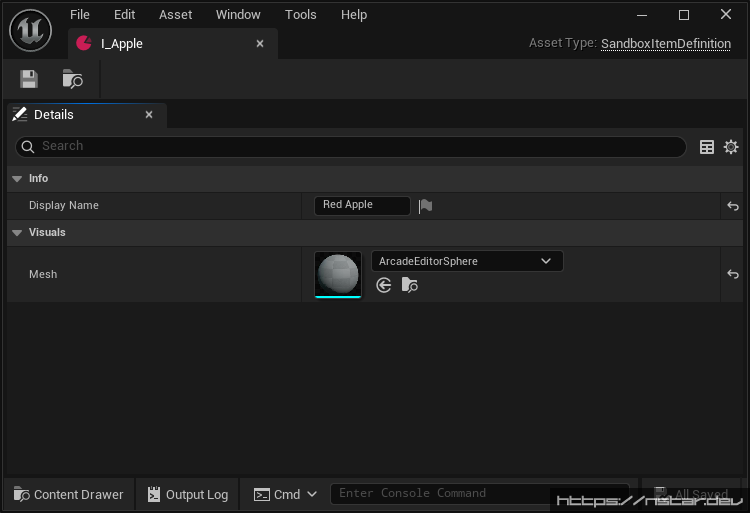Open the ArcadeEditorSphere mesh dropdown

[466, 261]
